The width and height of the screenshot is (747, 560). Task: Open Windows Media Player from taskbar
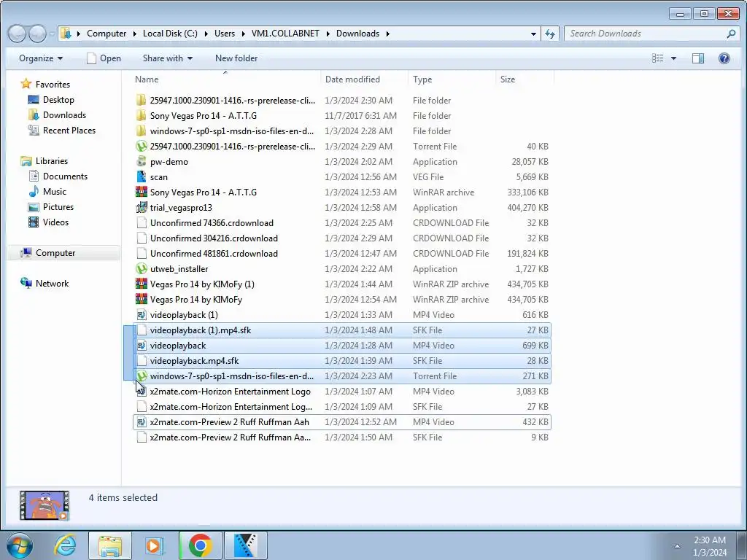pos(154,545)
